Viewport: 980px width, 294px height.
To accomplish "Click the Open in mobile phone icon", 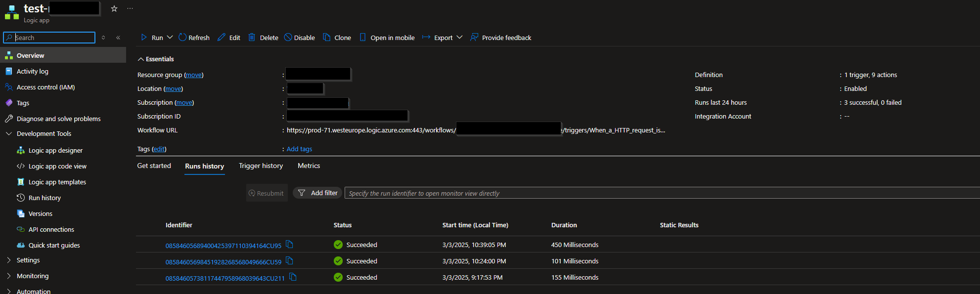I will click(363, 37).
